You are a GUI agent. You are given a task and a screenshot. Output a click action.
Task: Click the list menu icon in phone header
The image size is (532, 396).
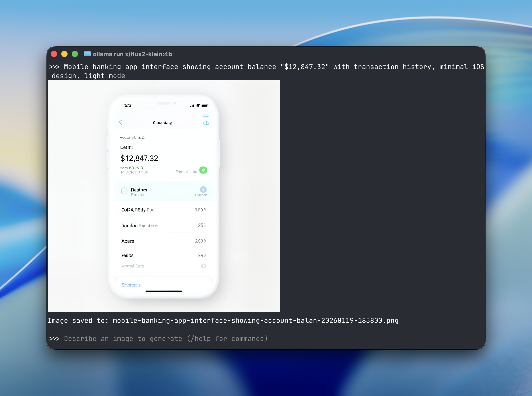click(x=205, y=115)
